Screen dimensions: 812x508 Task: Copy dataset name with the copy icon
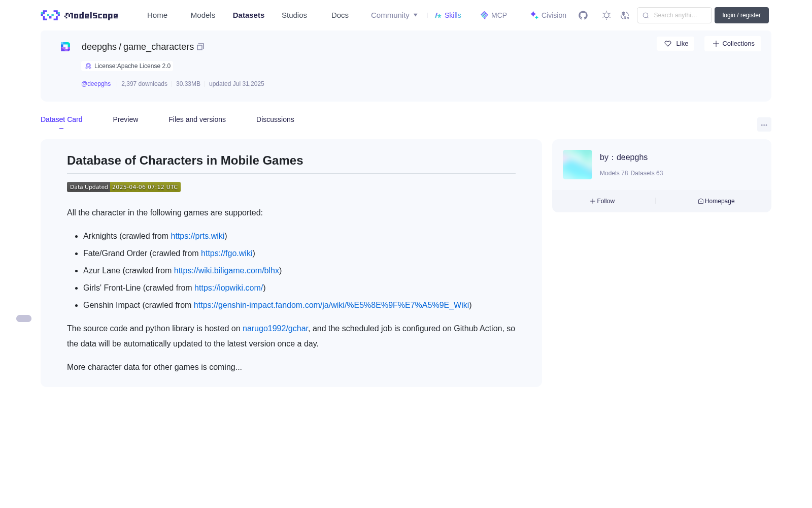click(x=200, y=47)
